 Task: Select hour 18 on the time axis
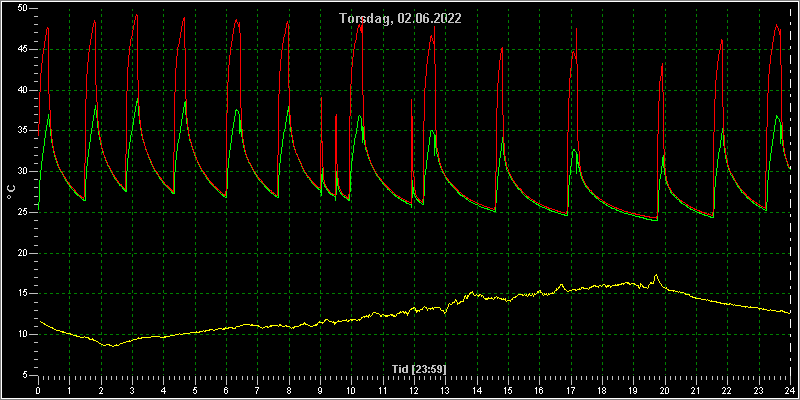602,391
